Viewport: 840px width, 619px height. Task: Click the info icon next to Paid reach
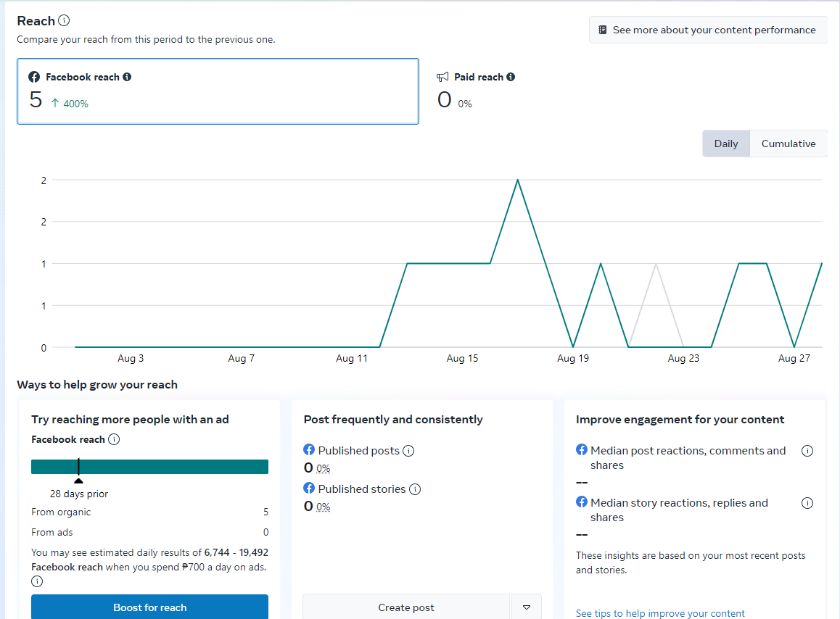click(511, 77)
